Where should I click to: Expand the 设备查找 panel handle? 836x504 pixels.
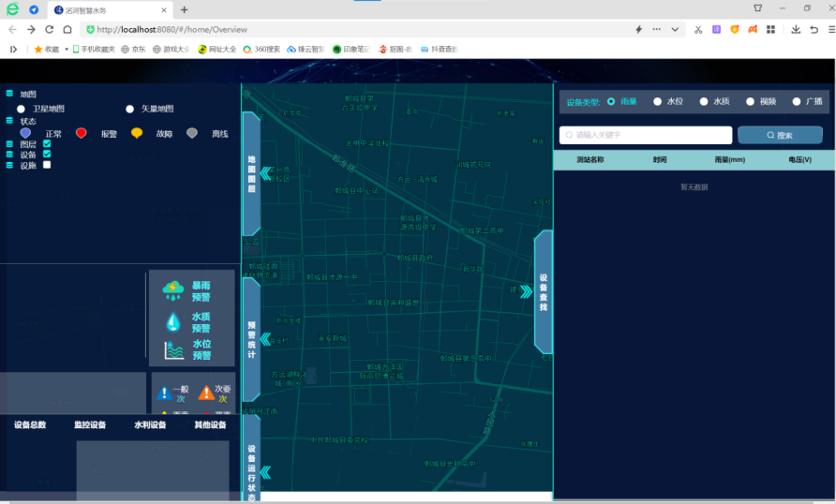pyautogui.click(x=543, y=291)
